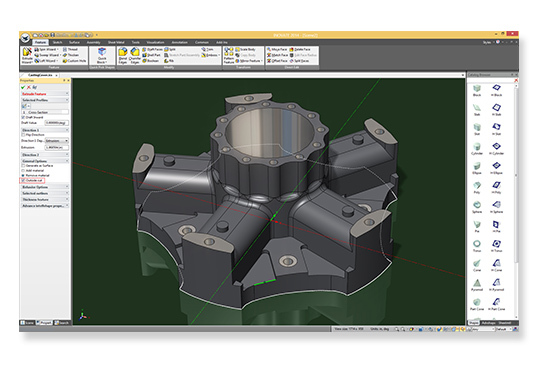
Task: Select the Add material radio button
Action: click(x=23, y=170)
